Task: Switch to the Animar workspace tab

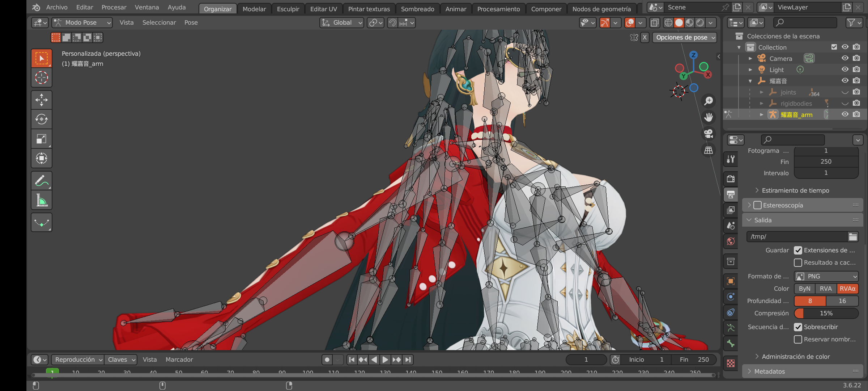Action: click(x=455, y=9)
